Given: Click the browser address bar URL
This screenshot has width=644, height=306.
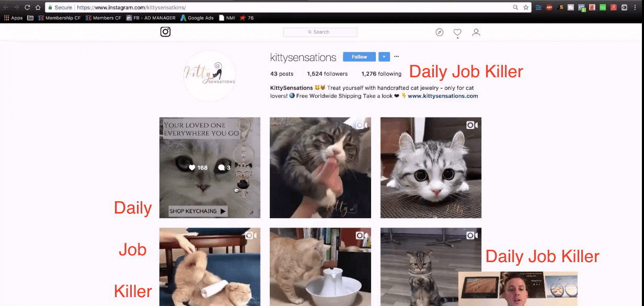Looking at the screenshot, I should pos(131,8).
